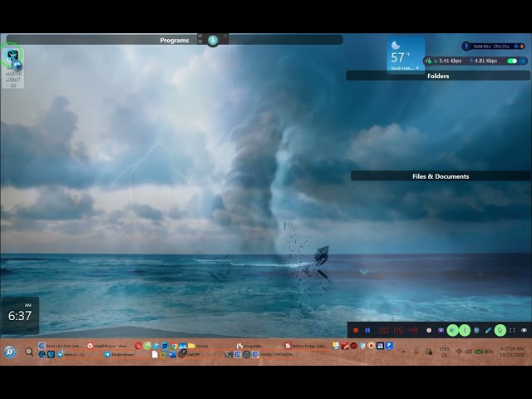The width and height of the screenshot is (532, 399).
Task: Open the taskbar date and time
Action: click(512, 352)
